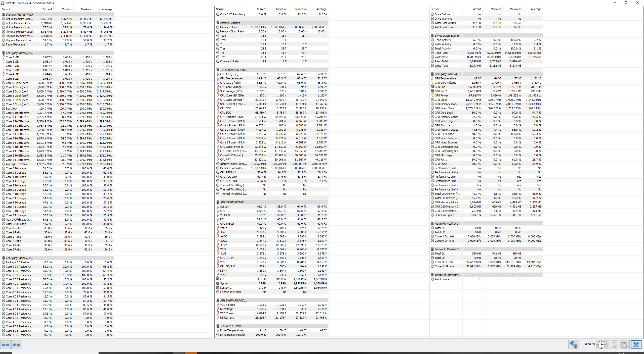The height and width of the screenshot is (354, 644).
Task: Start logging with the sheet-plus icon
Action: tap(613, 344)
